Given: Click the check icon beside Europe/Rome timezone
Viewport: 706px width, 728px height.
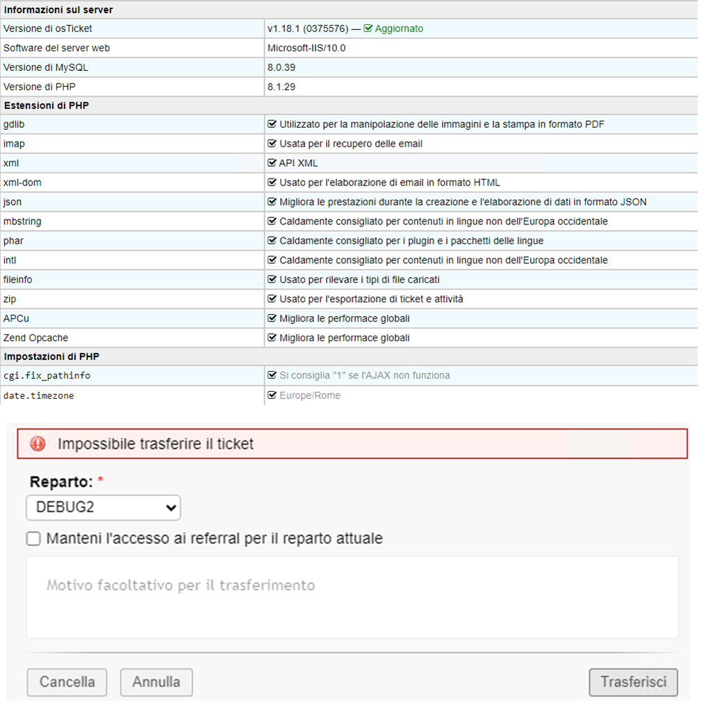Looking at the screenshot, I should pos(272,395).
